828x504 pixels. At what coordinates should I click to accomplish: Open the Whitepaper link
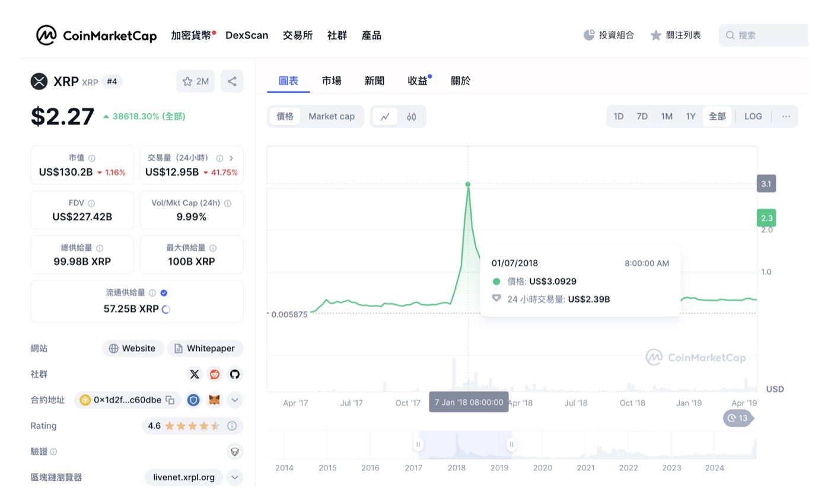(205, 349)
